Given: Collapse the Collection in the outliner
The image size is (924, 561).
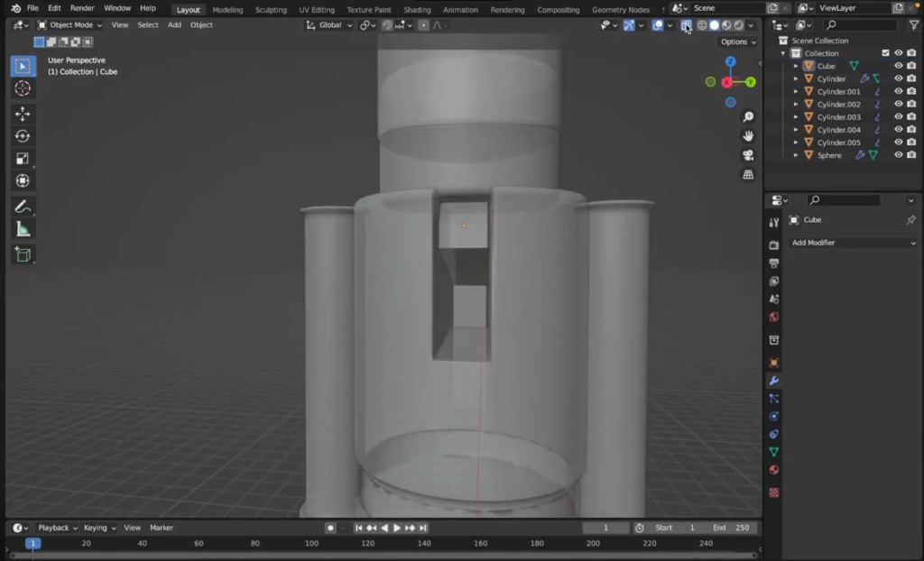Looking at the screenshot, I should pos(783,53).
